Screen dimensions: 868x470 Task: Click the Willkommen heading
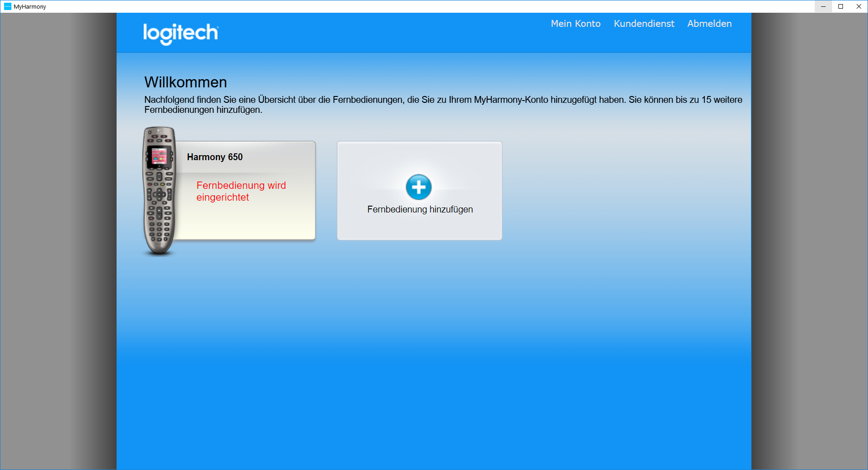pyautogui.click(x=185, y=82)
